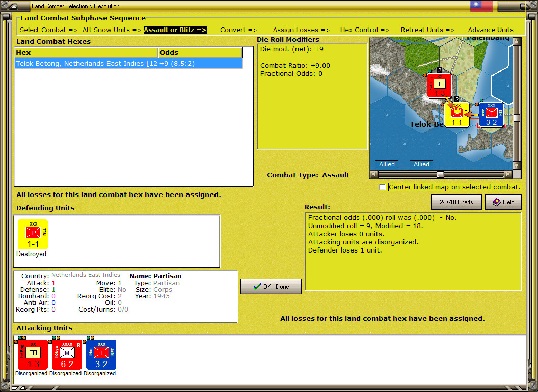Click the Convert subphase step
This screenshot has width=538, height=392.
(x=238, y=30)
